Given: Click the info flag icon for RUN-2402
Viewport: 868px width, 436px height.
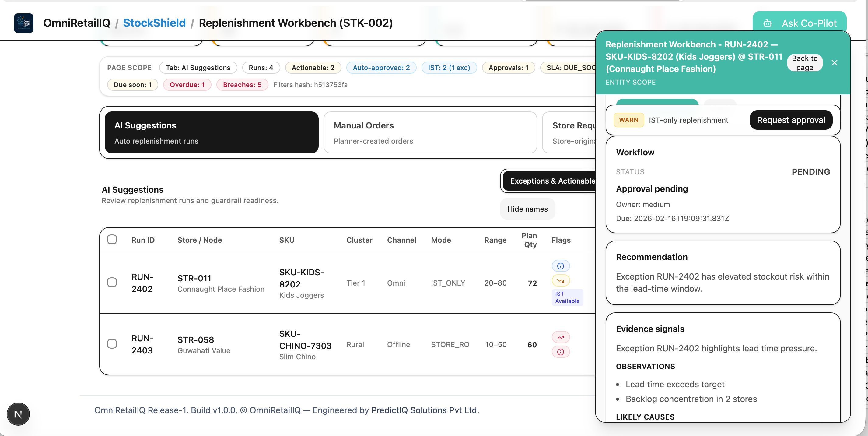Looking at the screenshot, I should [x=561, y=266].
